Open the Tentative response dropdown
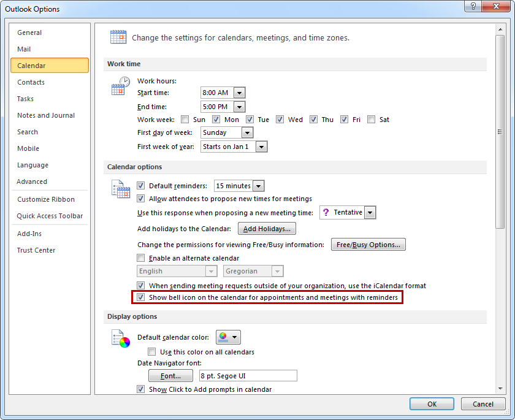 click(x=370, y=213)
